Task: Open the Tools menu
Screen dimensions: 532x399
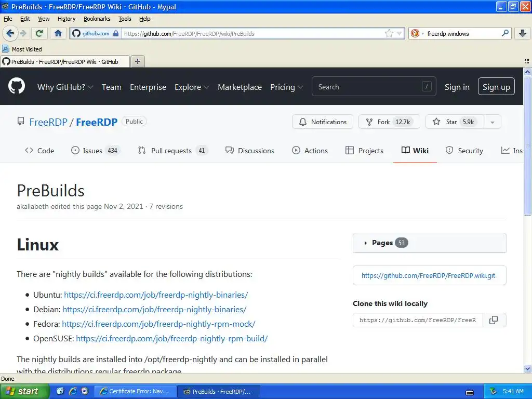Action: point(125,19)
